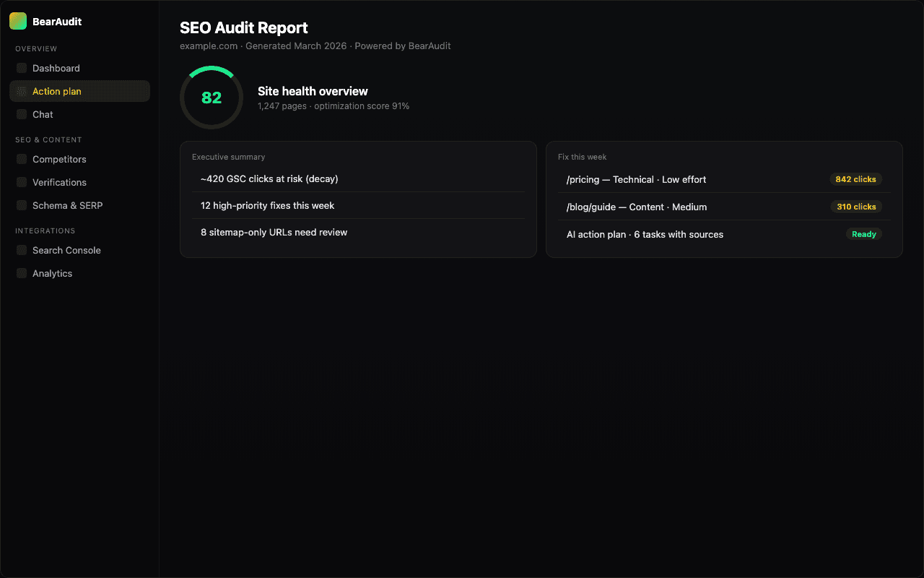The height and width of the screenshot is (578, 924).
Task: Open the /pricing Technical fix row
Action: coord(724,179)
